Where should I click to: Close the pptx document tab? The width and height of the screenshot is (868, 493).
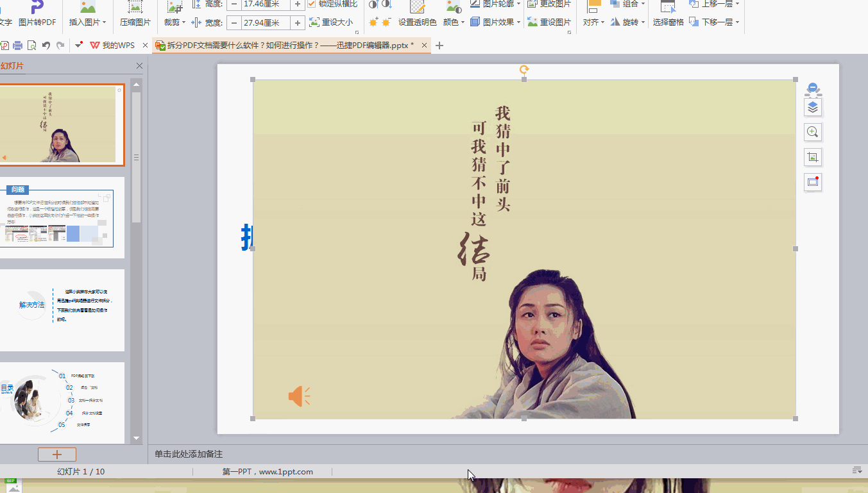pyautogui.click(x=424, y=46)
